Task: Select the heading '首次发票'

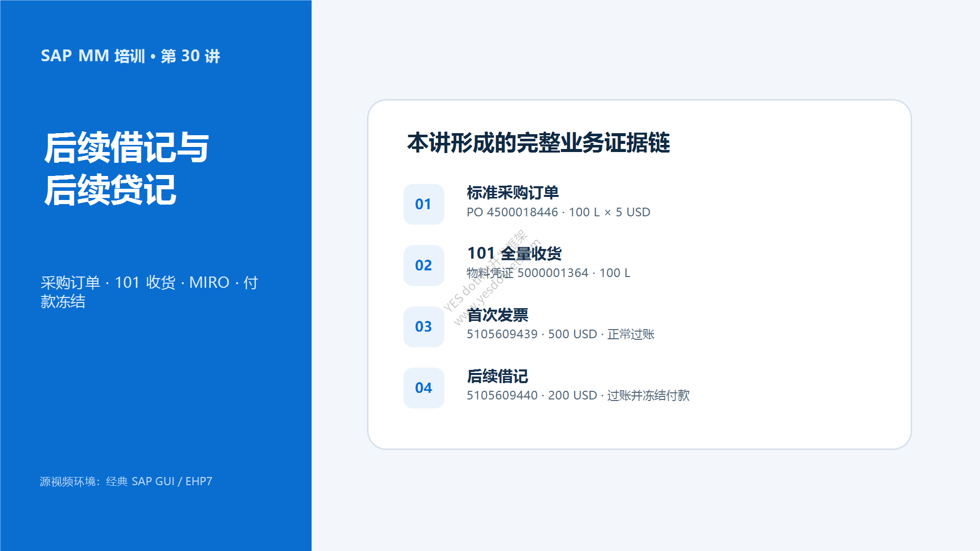Action: (497, 315)
